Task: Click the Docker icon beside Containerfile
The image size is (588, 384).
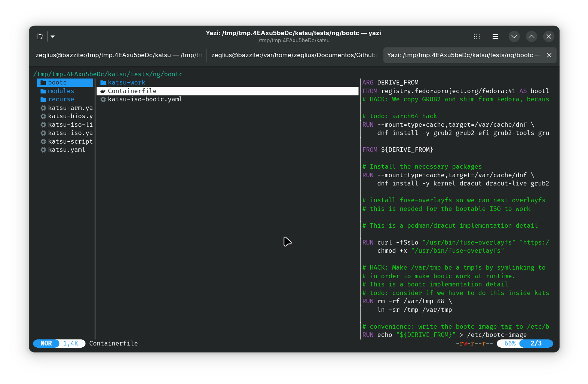Action: (103, 91)
